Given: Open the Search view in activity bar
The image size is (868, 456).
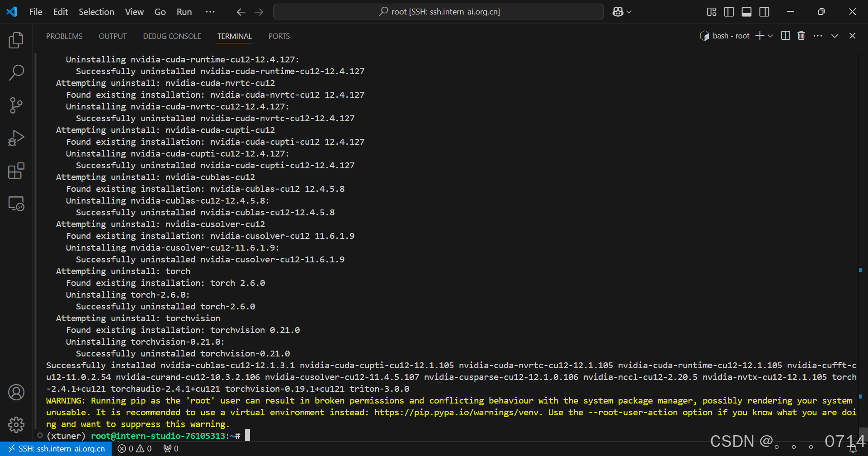Looking at the screenshot, I should point(16,73).
